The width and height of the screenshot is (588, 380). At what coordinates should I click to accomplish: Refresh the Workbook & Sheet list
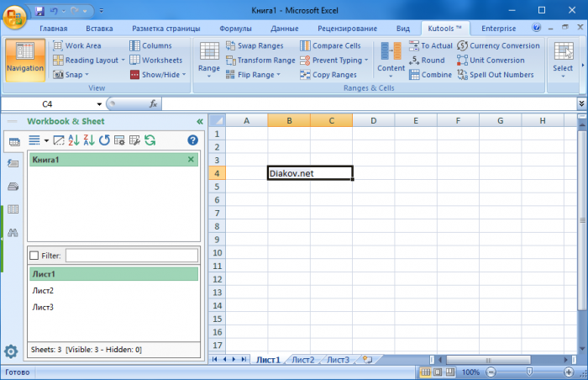pyautogui.click(x=150, y=140)
